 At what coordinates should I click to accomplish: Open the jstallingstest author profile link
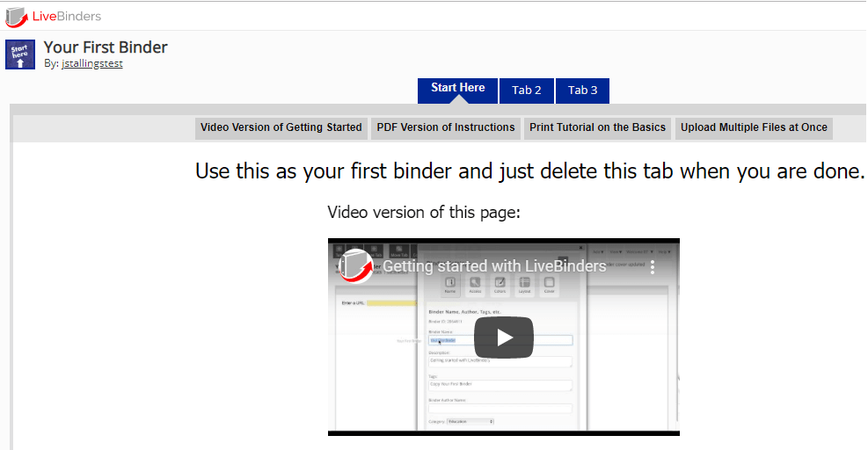tap(91, 64)
